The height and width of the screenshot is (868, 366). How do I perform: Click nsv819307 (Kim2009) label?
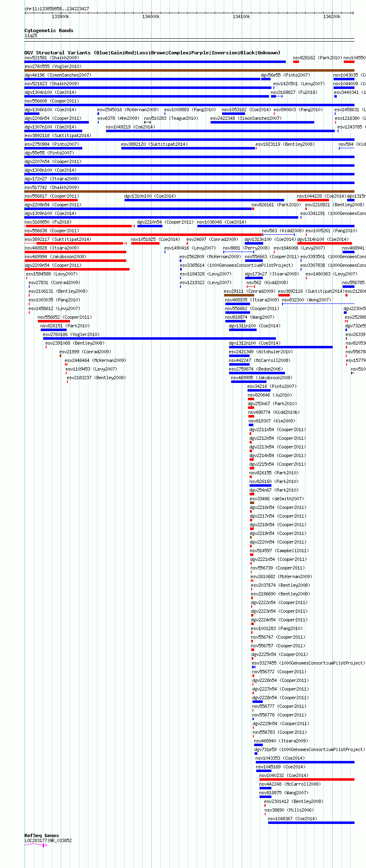coord(272,421)
